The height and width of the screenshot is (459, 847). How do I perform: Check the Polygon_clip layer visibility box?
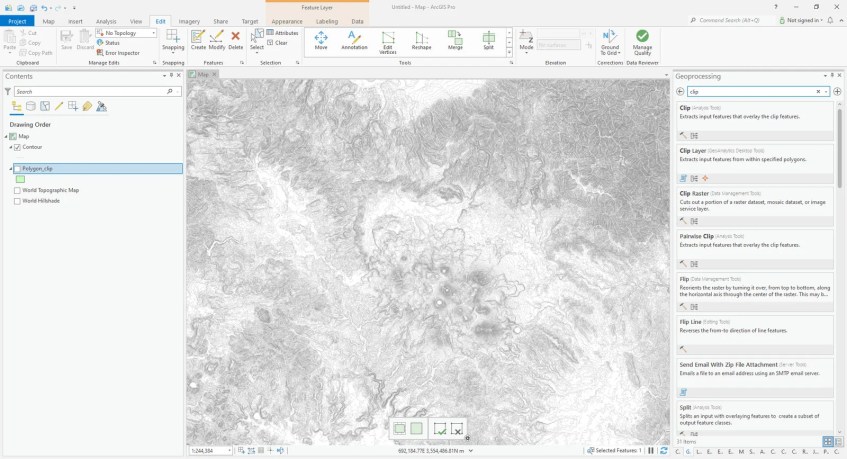(x=17, y=168)
